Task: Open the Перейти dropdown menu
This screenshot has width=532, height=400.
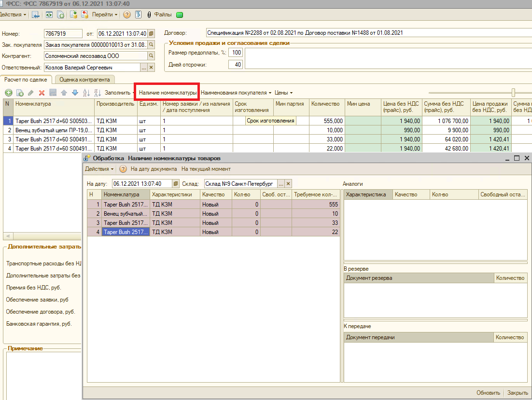Action: [104, 14]
